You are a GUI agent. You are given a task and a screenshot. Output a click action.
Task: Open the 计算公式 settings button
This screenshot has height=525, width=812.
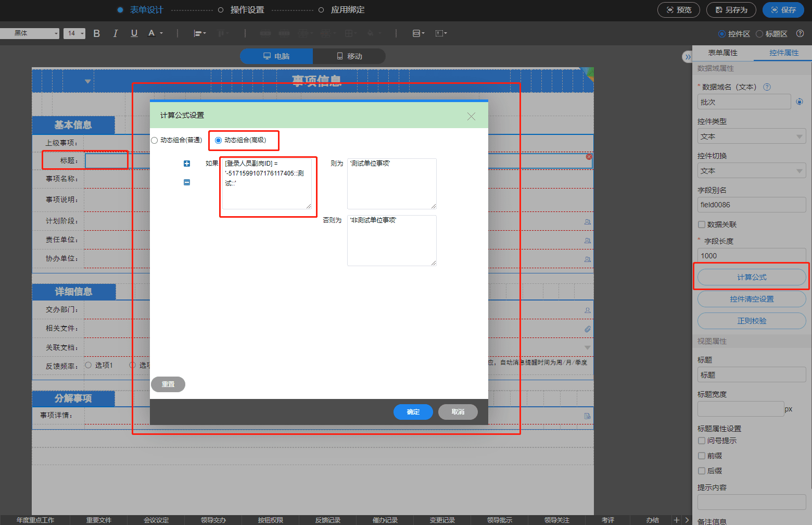[x=752, y=277]
